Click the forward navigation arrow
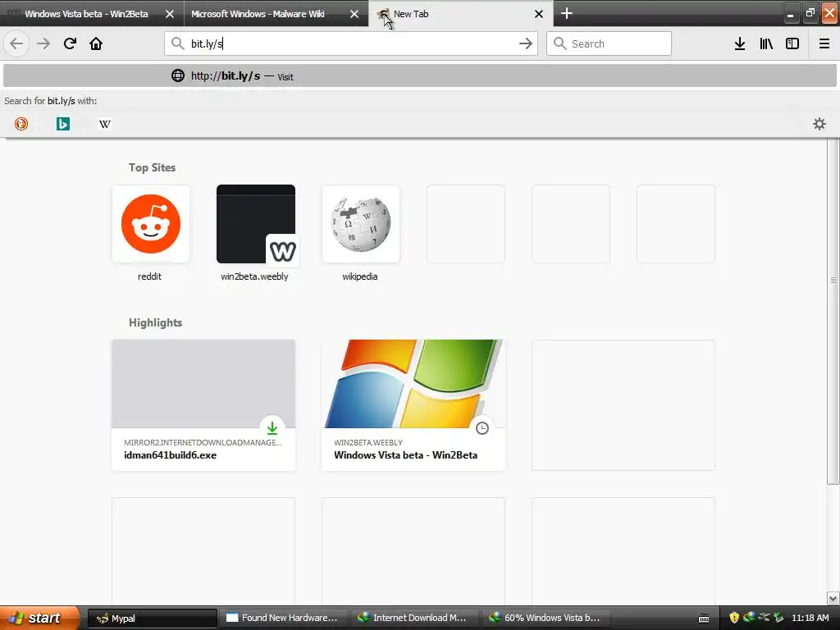Image resolution: width=840 pixels, height=630 pixels. click(43, 43)
